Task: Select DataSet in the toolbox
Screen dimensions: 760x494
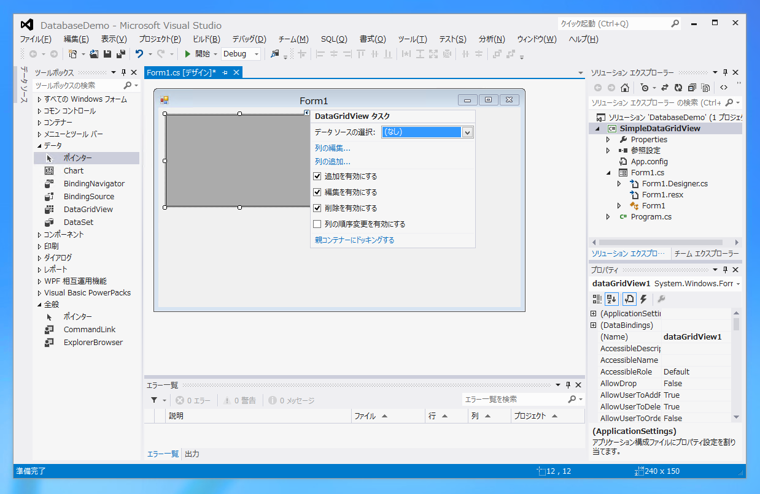Action: [78, 222]
